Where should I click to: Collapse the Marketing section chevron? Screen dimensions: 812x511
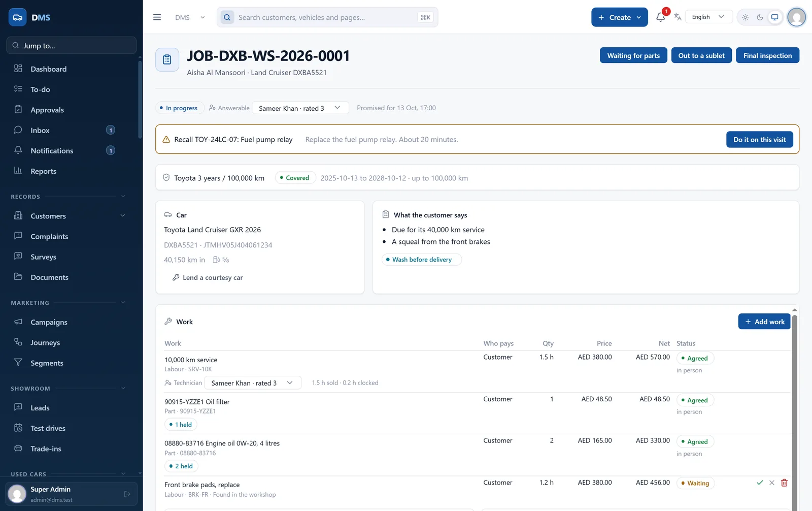tap(123, 303)
